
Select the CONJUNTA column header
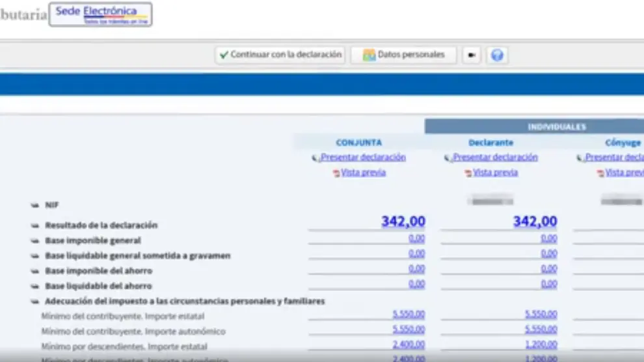[x=358, y=143]
